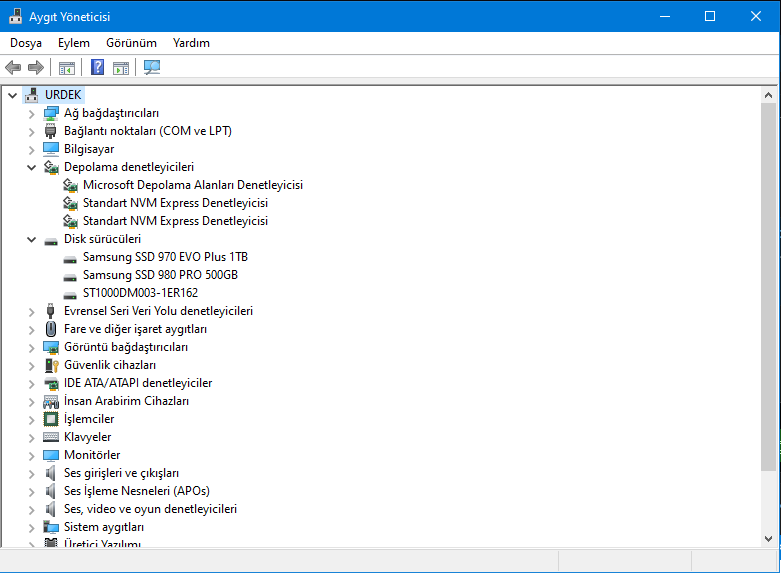Select the İnsan Arabirim Cihazları label
Screen dimensions: 781x573
tap(127, 401)
